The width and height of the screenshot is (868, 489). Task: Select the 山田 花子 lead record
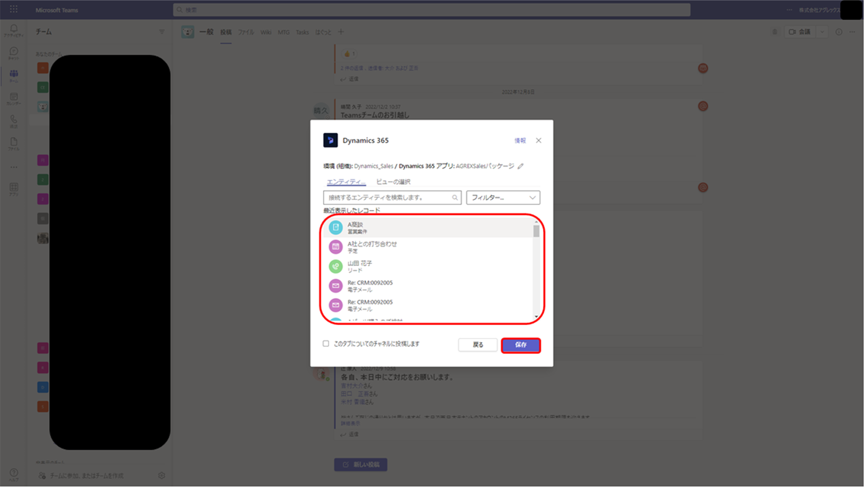pos(428,266)
